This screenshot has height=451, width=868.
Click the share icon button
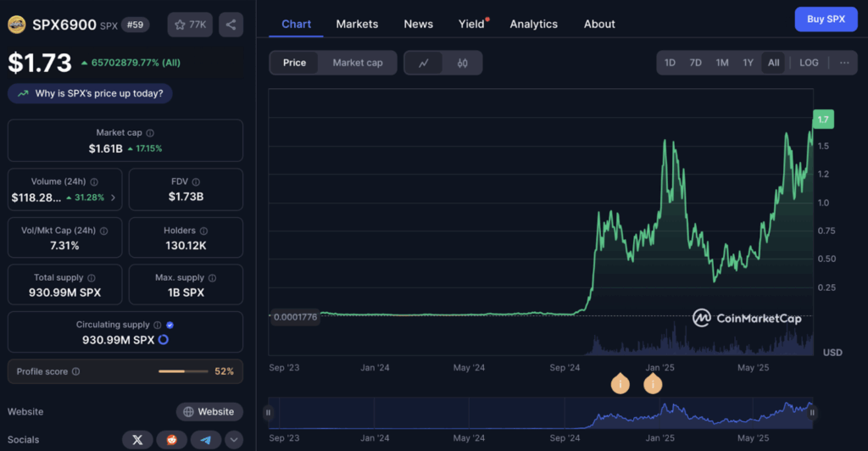click(x=231, y=25)
